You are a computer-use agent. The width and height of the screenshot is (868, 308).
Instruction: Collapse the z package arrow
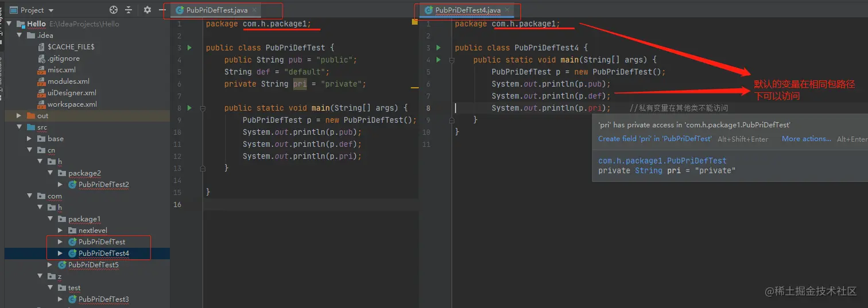tap(40, 276)
